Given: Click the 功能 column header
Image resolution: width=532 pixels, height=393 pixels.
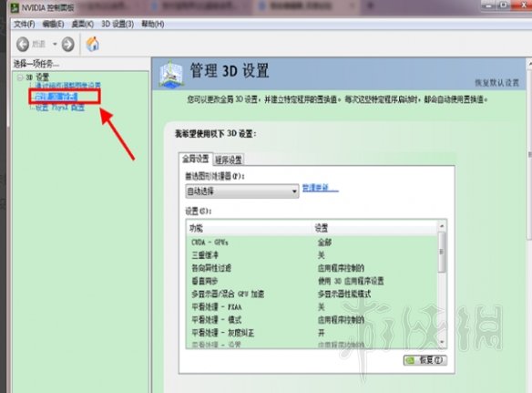Looking at the screenshot, I should tap(249, 228).
